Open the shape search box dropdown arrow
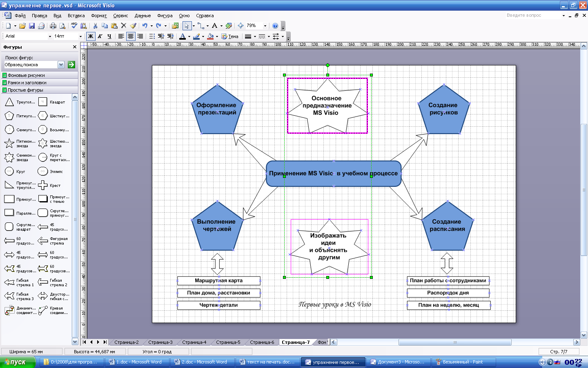Screen dimensions: 588x368 pyautogui.click(x=61, y=65)
